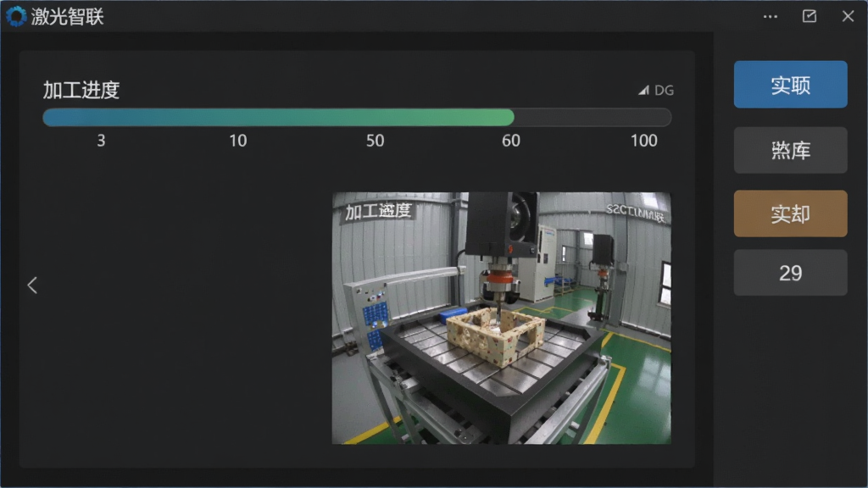868x488 pixels.
Task: Click the progress scale label 10
Action: coord(238,141)
